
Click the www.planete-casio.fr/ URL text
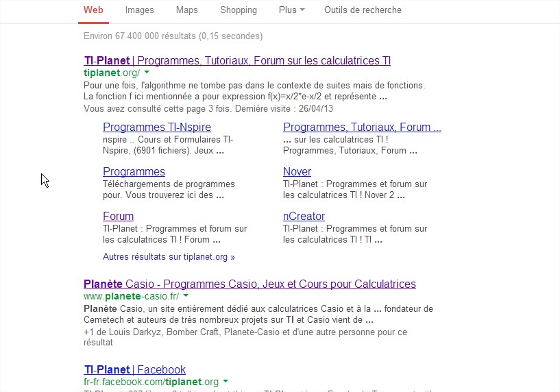(x=132, y=296)
